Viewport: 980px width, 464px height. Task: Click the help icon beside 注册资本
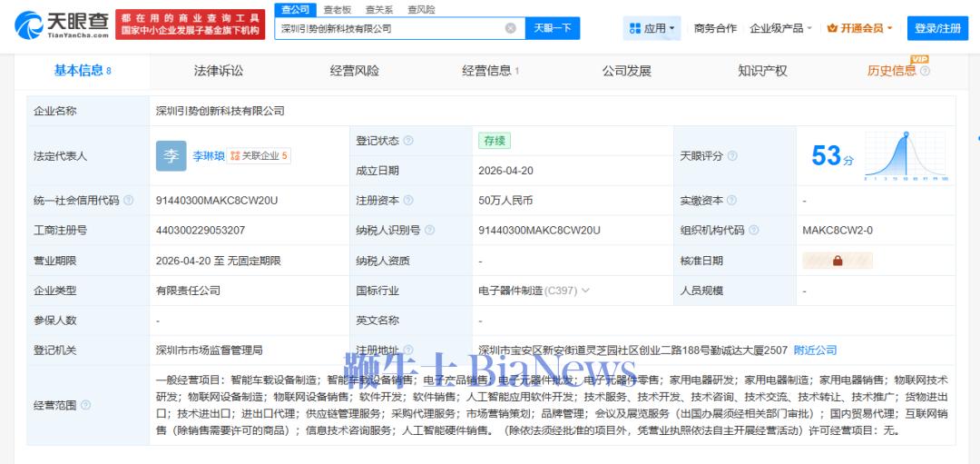(408, 201)
